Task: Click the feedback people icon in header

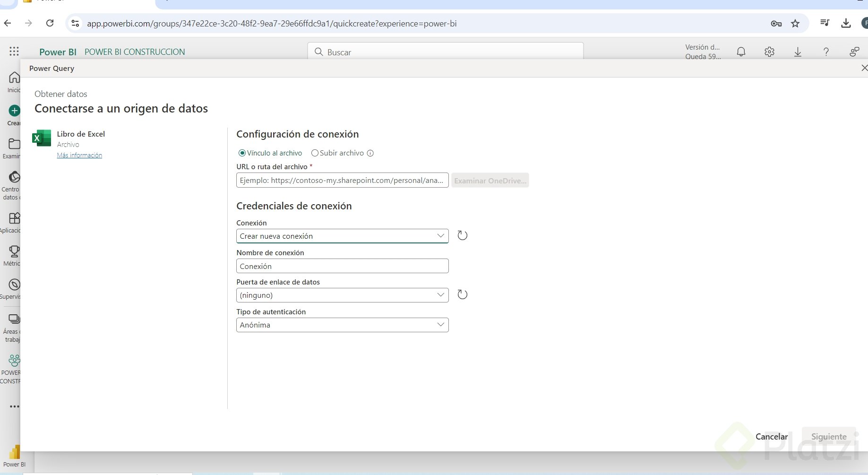Action: pos(854,52)
